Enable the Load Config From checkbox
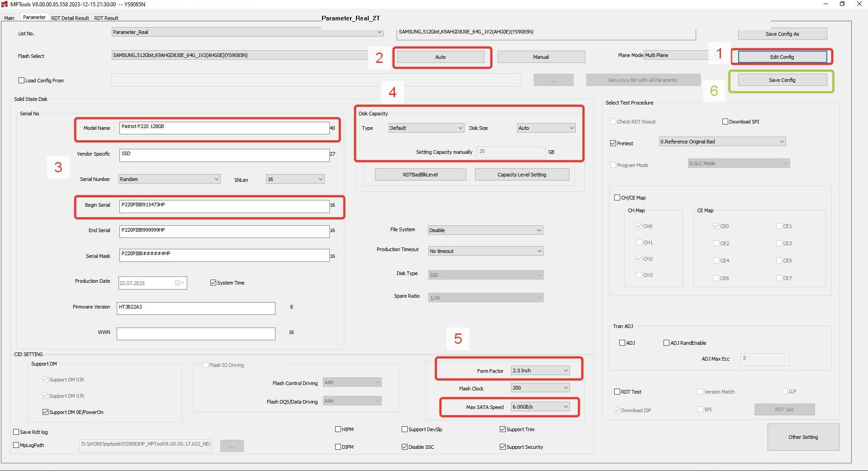This screenshot has width=868, height=471. pos(21,81)
